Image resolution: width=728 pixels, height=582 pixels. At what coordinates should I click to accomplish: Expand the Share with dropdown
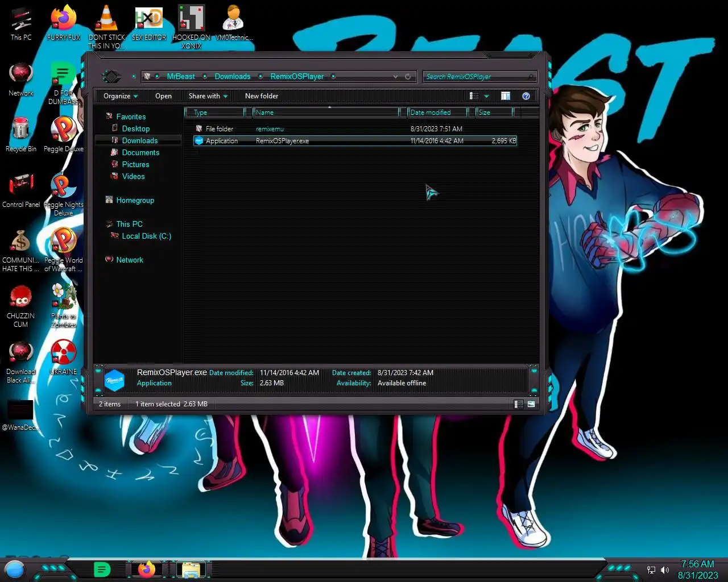(x=208, y=96)
